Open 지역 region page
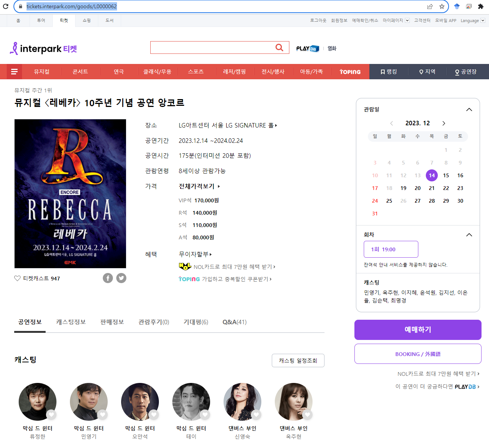489x448 pixels. [x=427, y=72]
